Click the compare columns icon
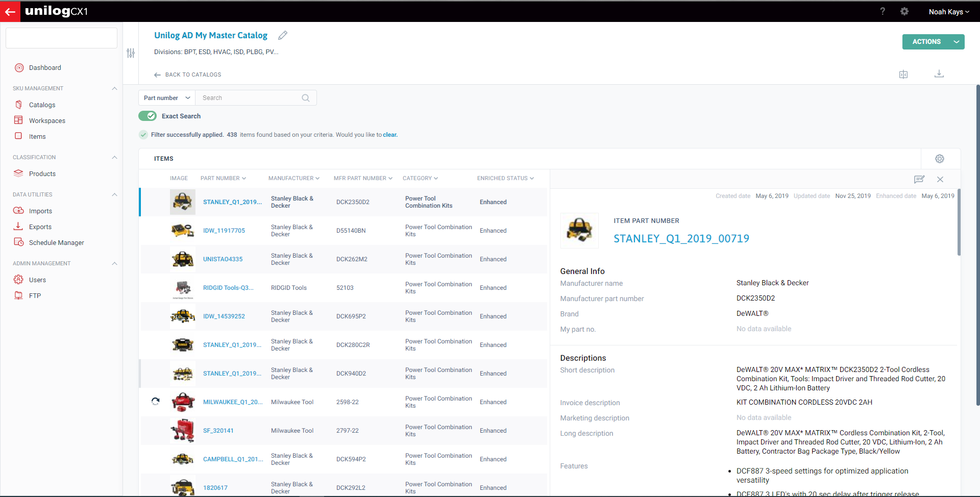The width and height of the screenshot is (980, 497). click(903, 74)
